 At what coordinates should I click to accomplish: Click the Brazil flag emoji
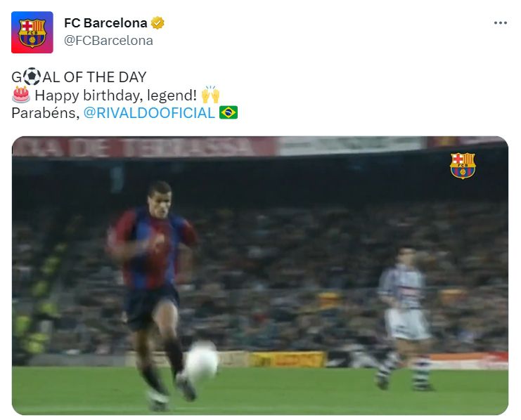229,112
